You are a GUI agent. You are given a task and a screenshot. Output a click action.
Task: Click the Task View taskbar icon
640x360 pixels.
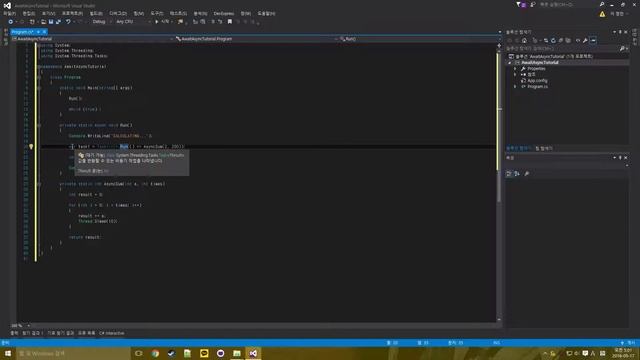coord(139,353)
